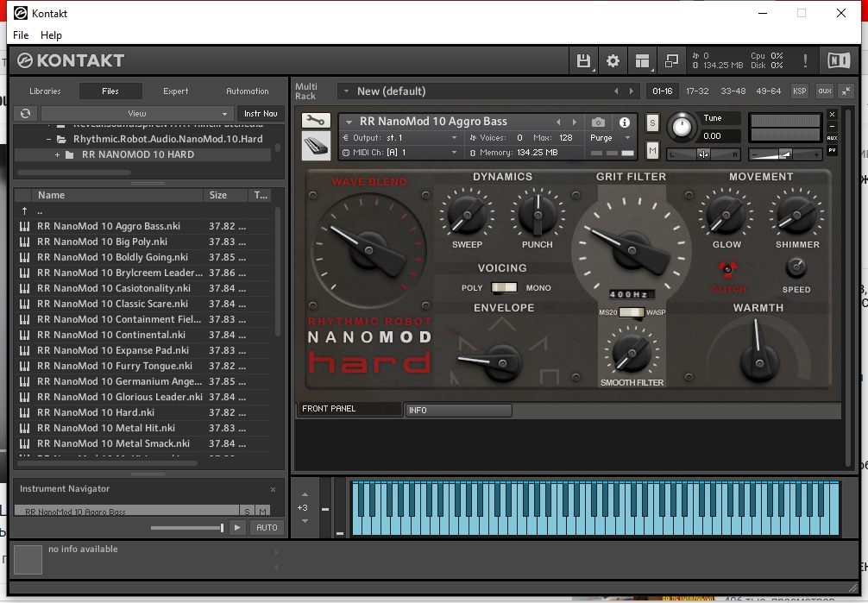
Task: Solo the instrument with S button
Action: pyautogui.click(x=652, y=123)
